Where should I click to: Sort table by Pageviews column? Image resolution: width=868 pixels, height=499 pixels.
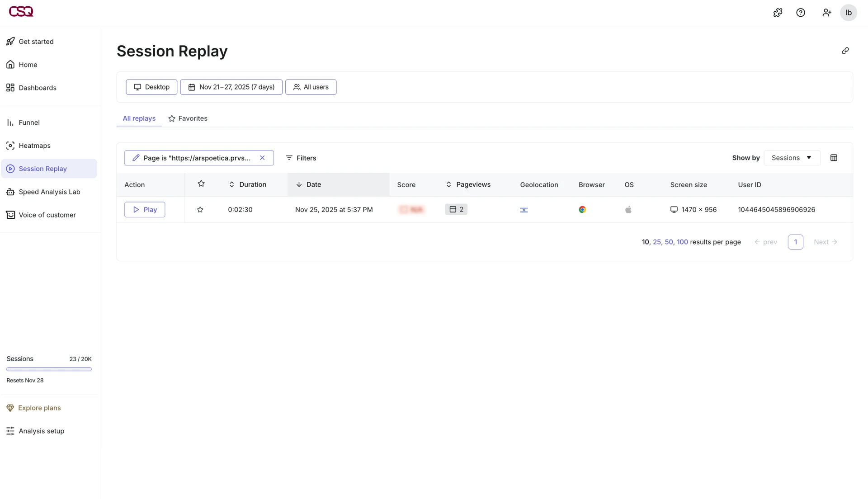468,184
